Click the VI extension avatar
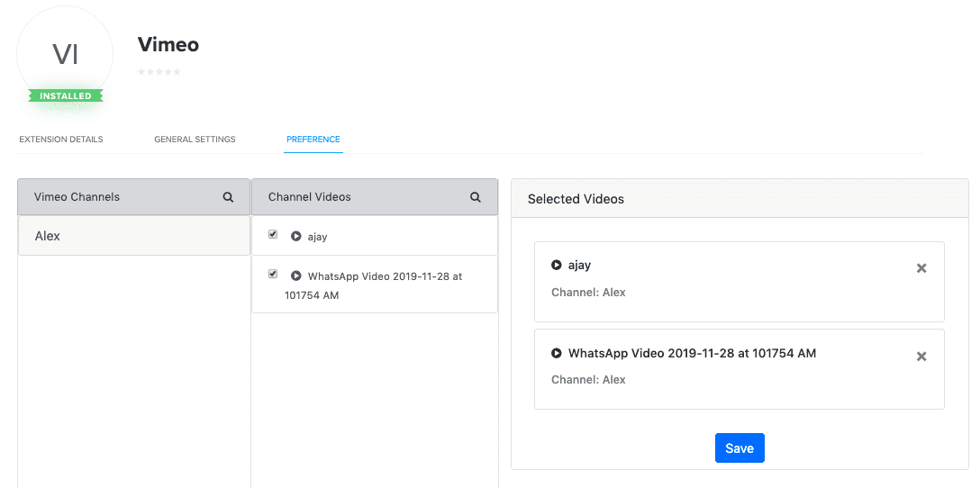 (65, 55)
